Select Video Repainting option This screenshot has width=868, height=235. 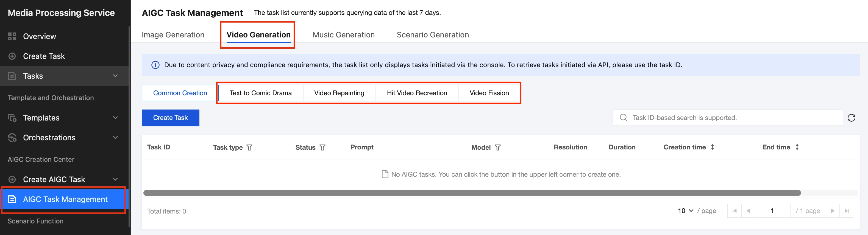[339, 93]
